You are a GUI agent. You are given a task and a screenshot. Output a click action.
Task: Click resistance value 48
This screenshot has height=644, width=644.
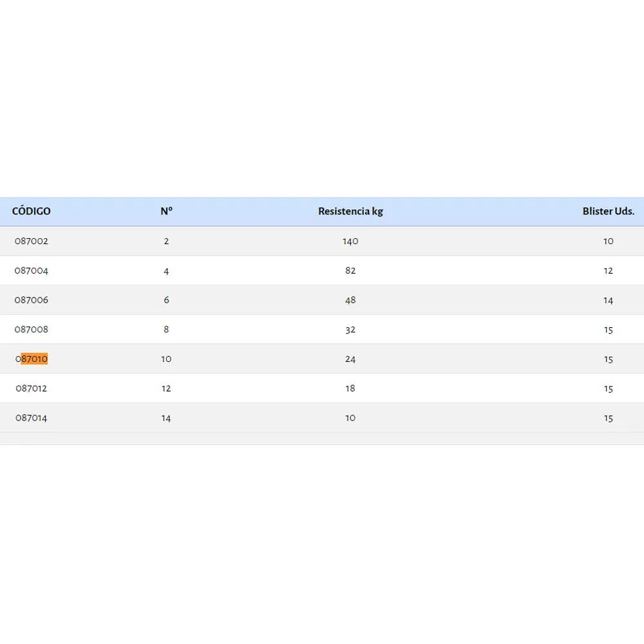[350, 300]
